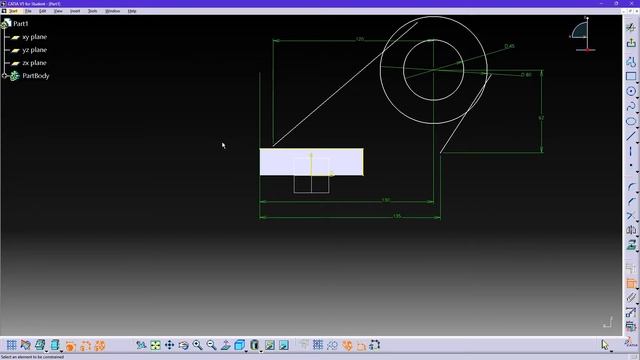Click Constraints Defined in Dialog Box icon

click(631, 268)
